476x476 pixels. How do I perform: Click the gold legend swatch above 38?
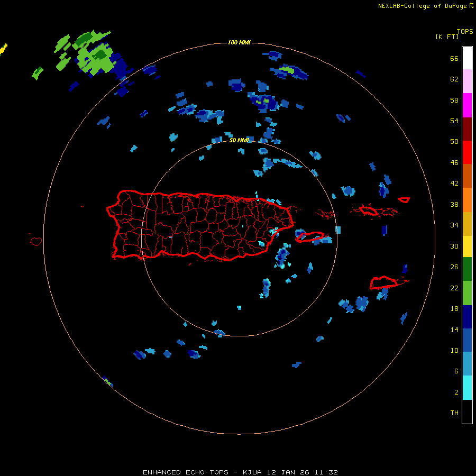tap(467, 223)
